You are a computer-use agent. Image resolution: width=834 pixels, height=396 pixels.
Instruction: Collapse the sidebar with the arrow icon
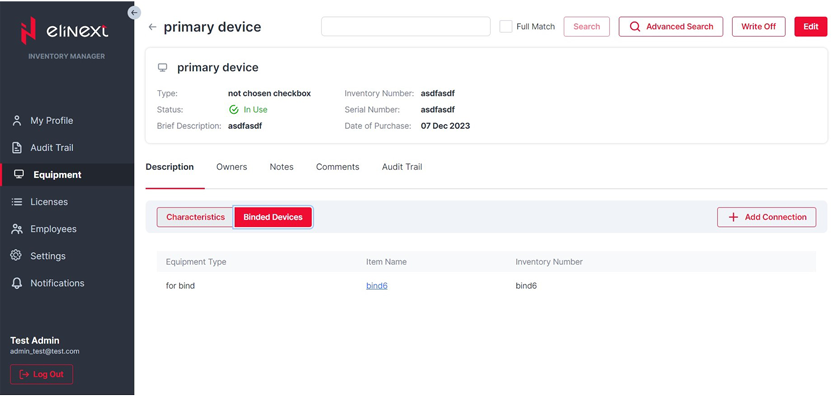point(135,12)
